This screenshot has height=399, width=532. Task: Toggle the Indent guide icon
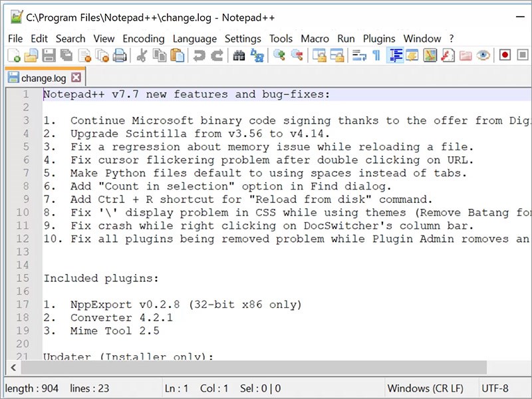pyautogui.click(x=395, y=55)
